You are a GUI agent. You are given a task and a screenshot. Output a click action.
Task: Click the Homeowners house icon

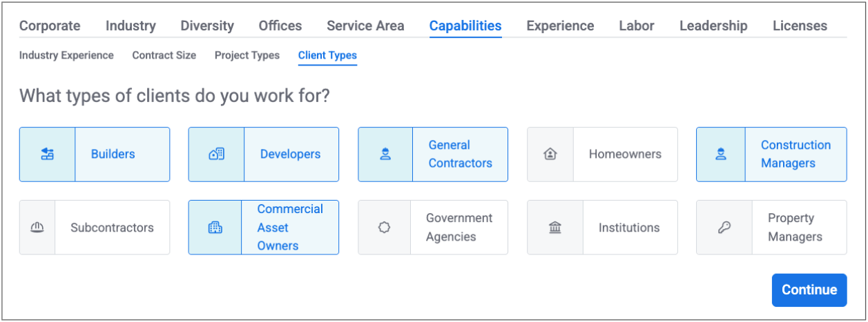[550, 154]
